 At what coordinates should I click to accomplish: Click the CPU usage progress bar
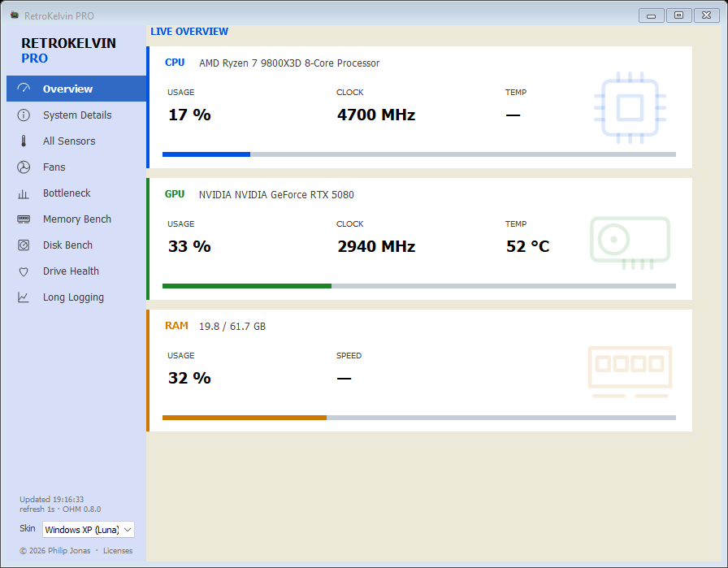click(418, 154)
